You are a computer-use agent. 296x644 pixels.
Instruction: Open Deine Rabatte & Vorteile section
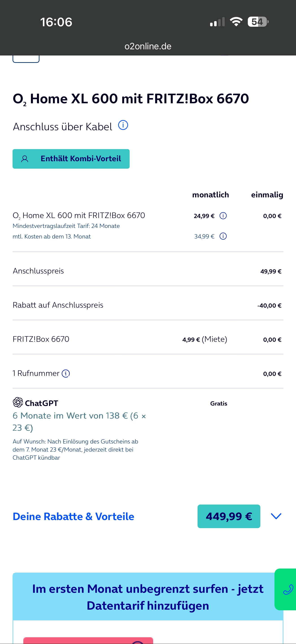(x=73, y=516)
